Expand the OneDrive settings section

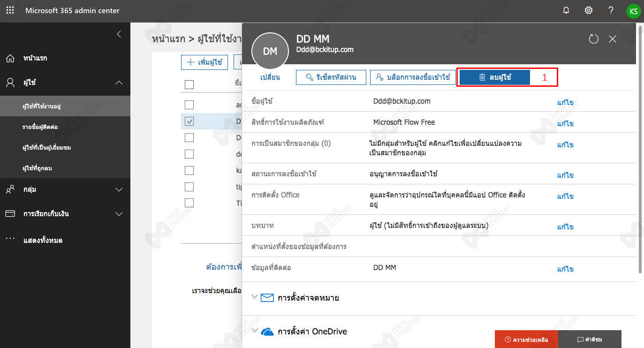[x=255, y=331]
